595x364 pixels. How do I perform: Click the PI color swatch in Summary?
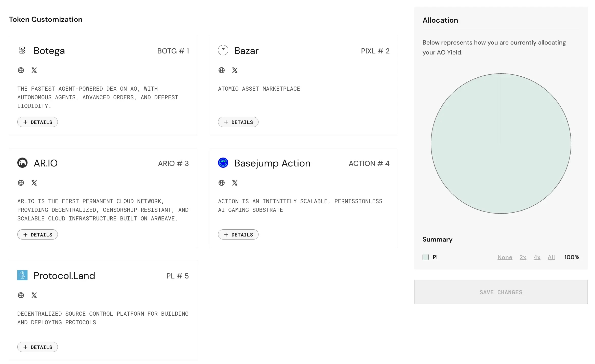point(426,257)
